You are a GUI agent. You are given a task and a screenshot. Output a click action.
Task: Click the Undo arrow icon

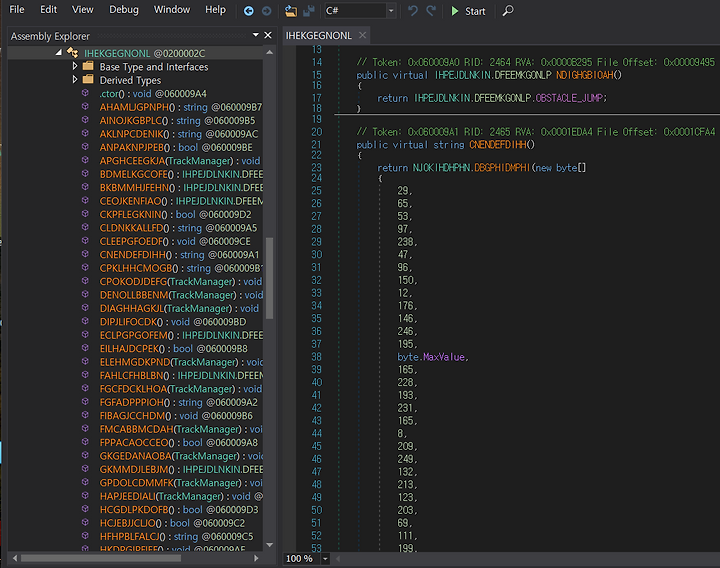tap(413, 11)
